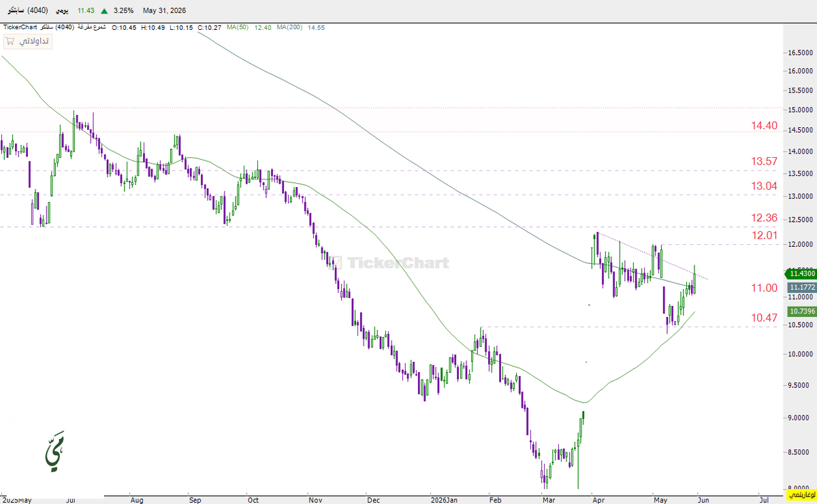The height and width of the screenshot is (504, 817).
Task: Click the MA(200) indicator label
Action: coord(290,27)
